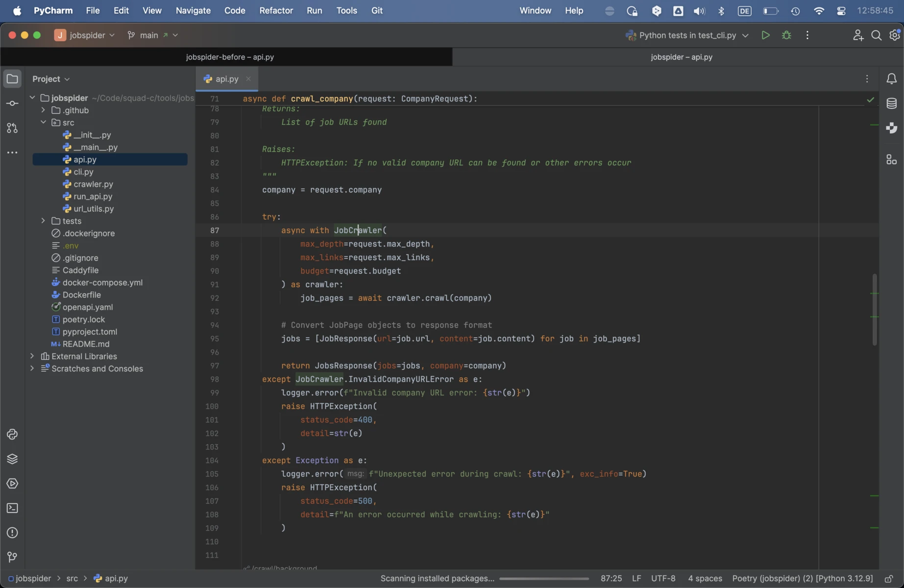Expand the .github folder
The image size is (904, 588).
tap(43, 110)
